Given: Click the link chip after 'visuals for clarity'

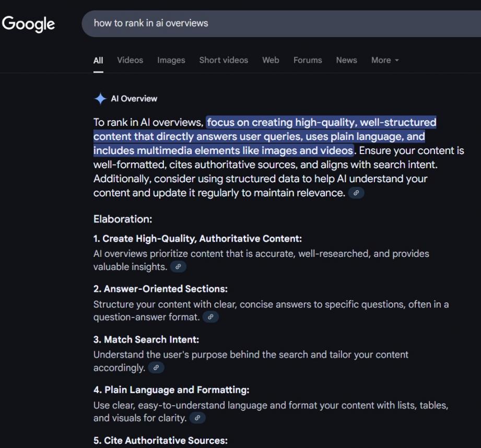Looking at the screenshot, I should coord(197,418).
